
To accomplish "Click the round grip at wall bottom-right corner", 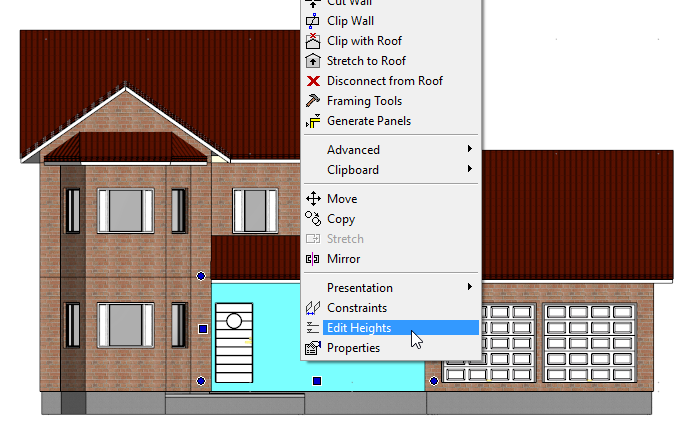I will point(434,381).
